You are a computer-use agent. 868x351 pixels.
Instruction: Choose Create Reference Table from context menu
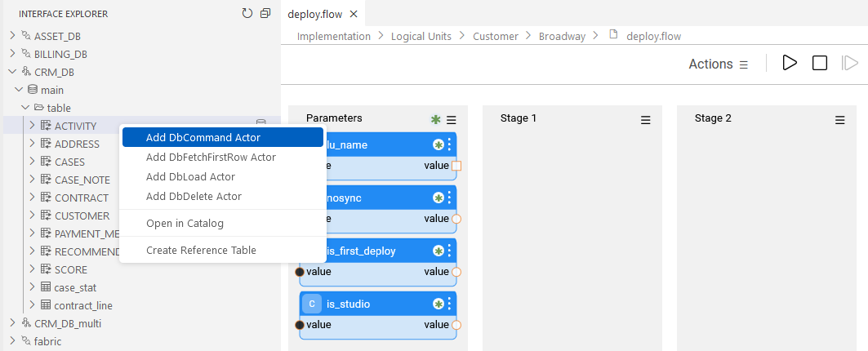[x=201, y=250]
